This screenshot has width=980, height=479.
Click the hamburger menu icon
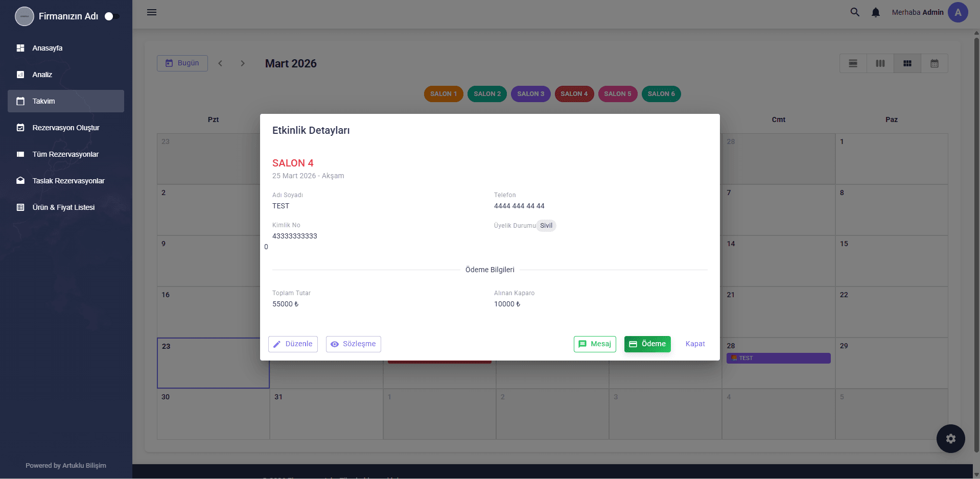(152, 12)
